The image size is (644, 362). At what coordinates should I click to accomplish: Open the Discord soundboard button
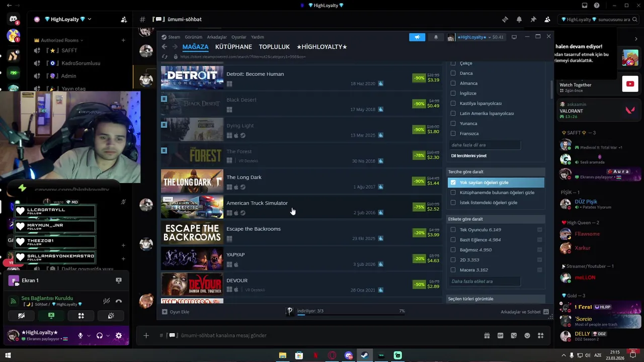click(111, 316)
